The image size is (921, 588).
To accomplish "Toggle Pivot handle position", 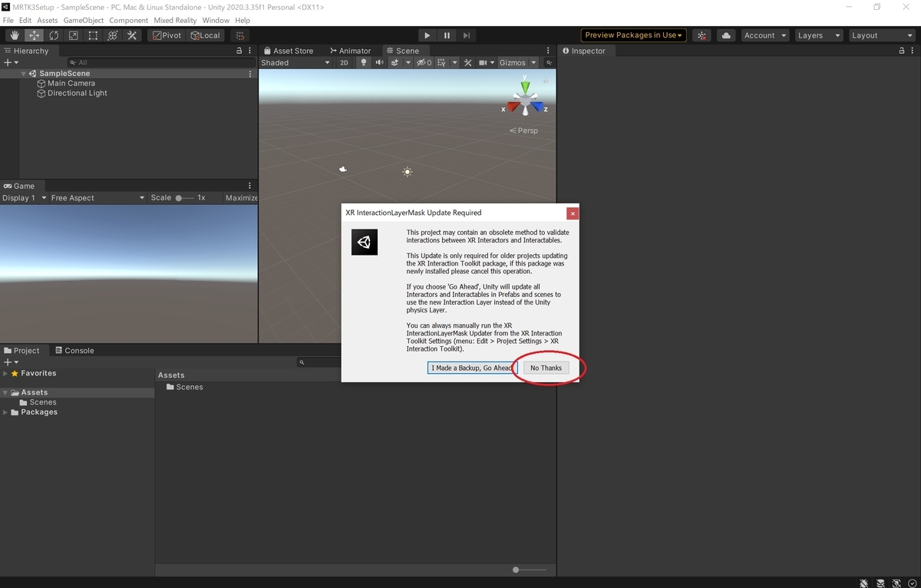I will 167,35.
